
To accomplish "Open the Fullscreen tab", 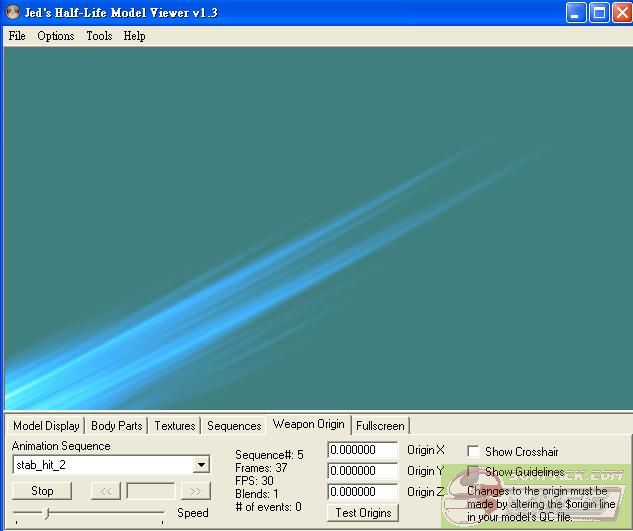I will coord(380,426).
